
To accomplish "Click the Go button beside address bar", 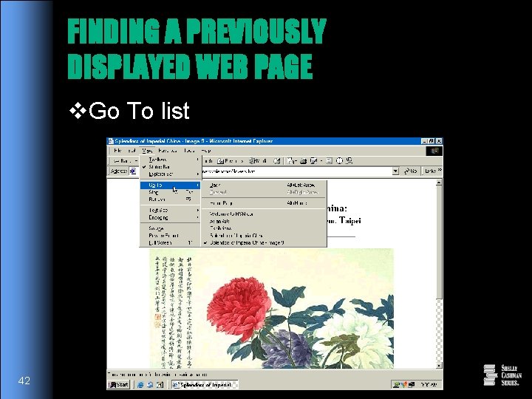I will [x=411, y=171].
